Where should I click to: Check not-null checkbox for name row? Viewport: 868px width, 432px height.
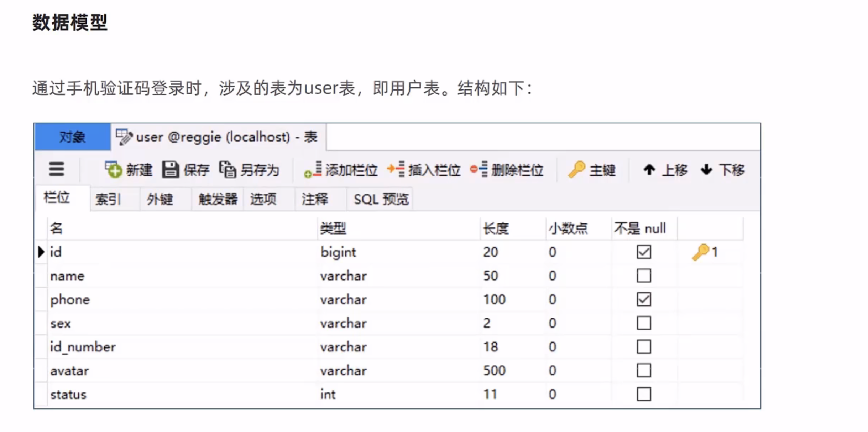644,276
